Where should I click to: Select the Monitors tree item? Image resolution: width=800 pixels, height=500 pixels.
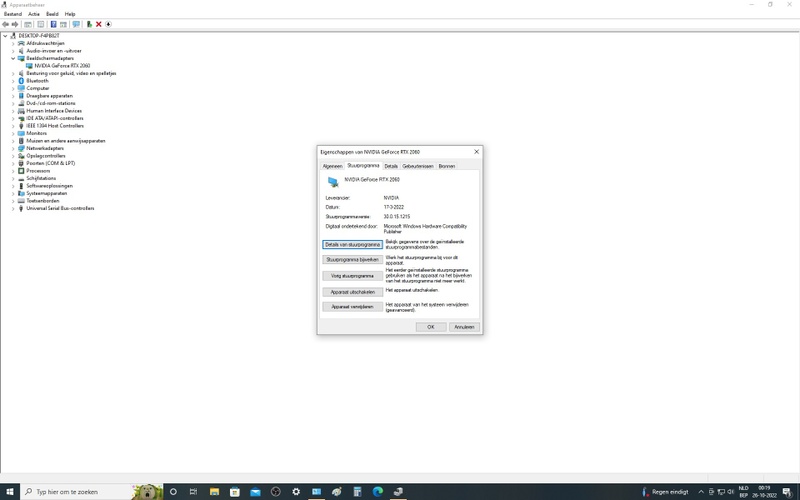[x=36, y=133]
